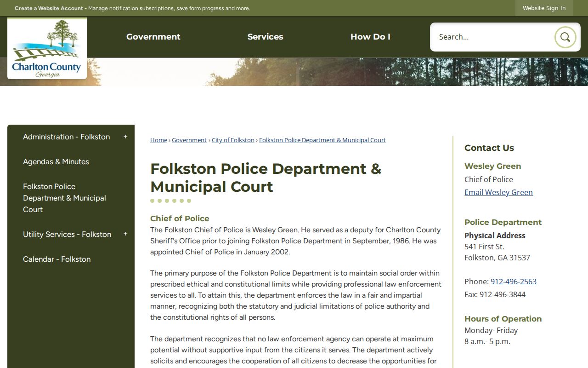This screenshot has height=368, width=588.
Task: Click the Wesley Green contact name
Action: point(493,166)
